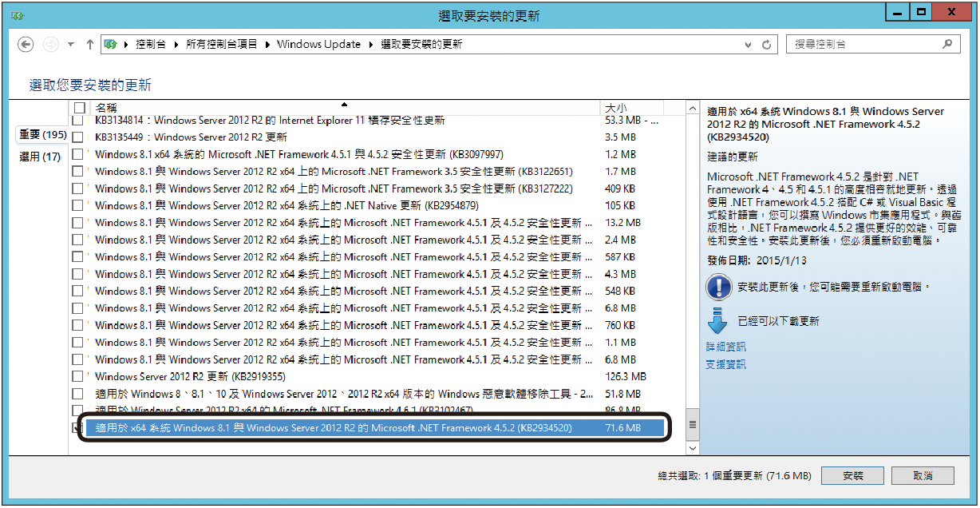Viewport: 980px width, 508px height.
Task: Select the Windows 惡意軟體移除工具 update row
Action: click(x=344, y=394)
